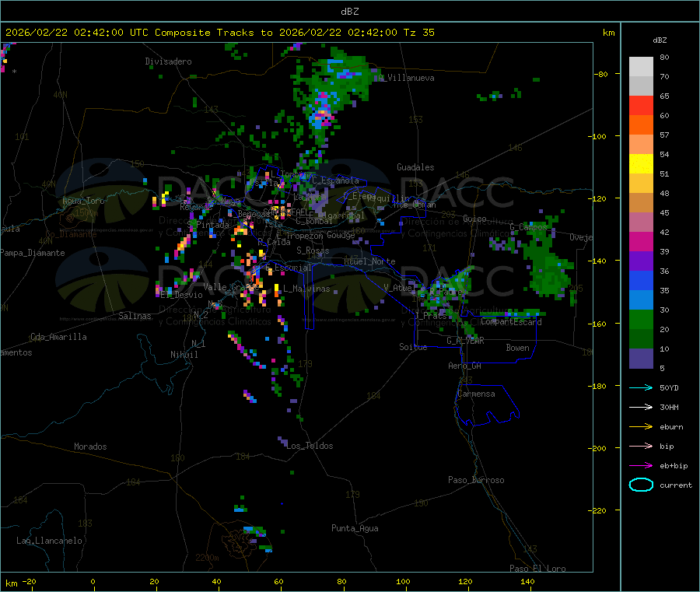Click the dBZ title at top
Viewport: 700px width, 592px height.
pos(349,12)
